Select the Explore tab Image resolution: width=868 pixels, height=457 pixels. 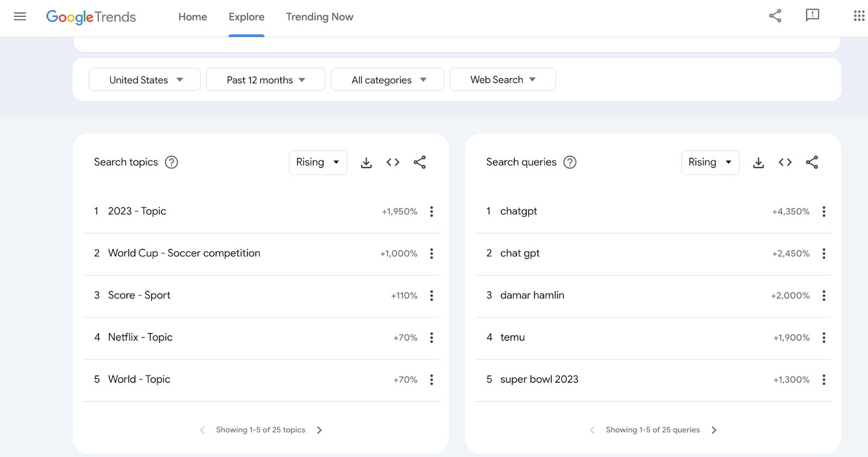coord(246,17)
